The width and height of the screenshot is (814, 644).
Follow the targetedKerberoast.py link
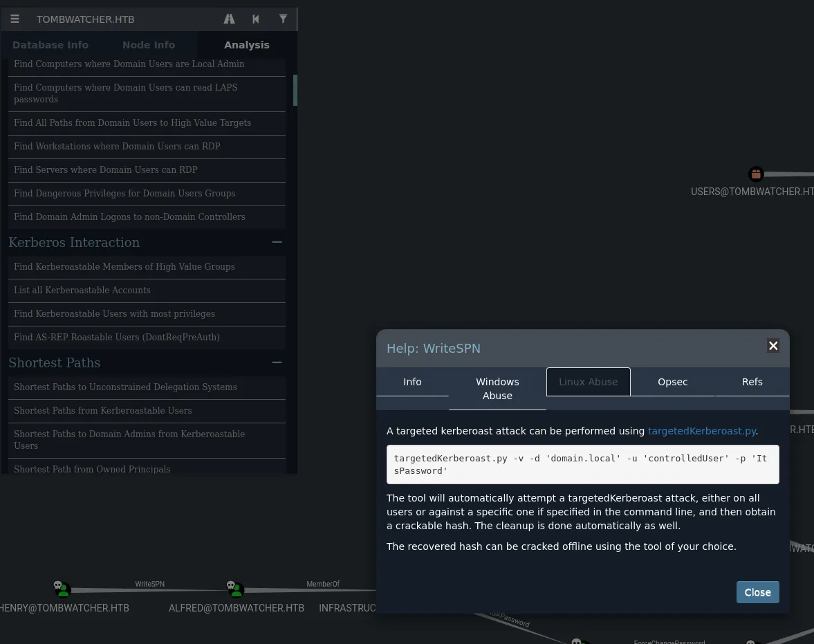tap(702, 431)
